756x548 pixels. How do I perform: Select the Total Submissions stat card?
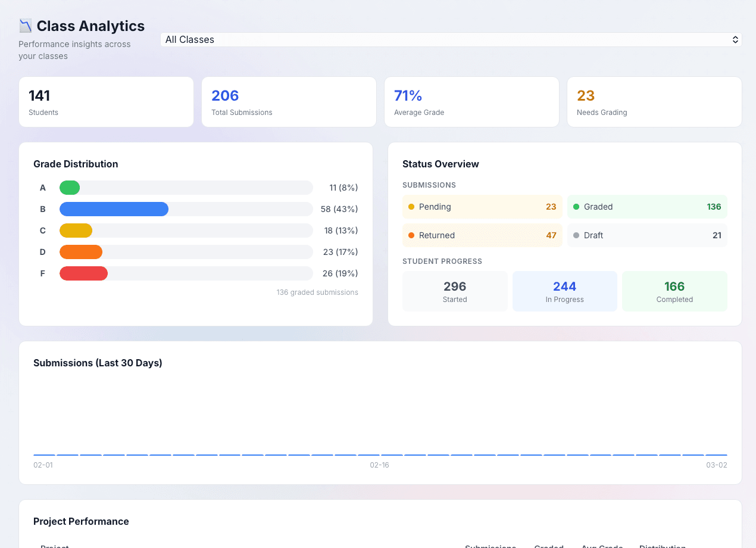289,101
